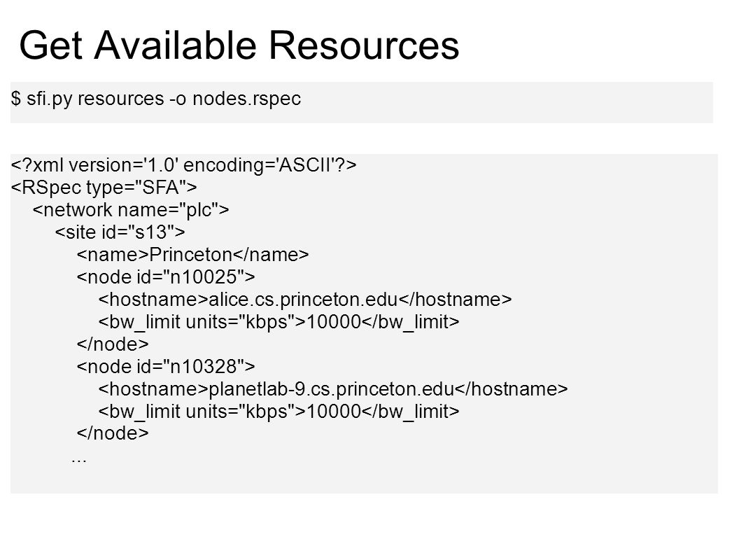The width and height of the screenshot is (746, 560).
Task: Click the node id="n10025" opening tag
Action: click(x=166, y=277)
